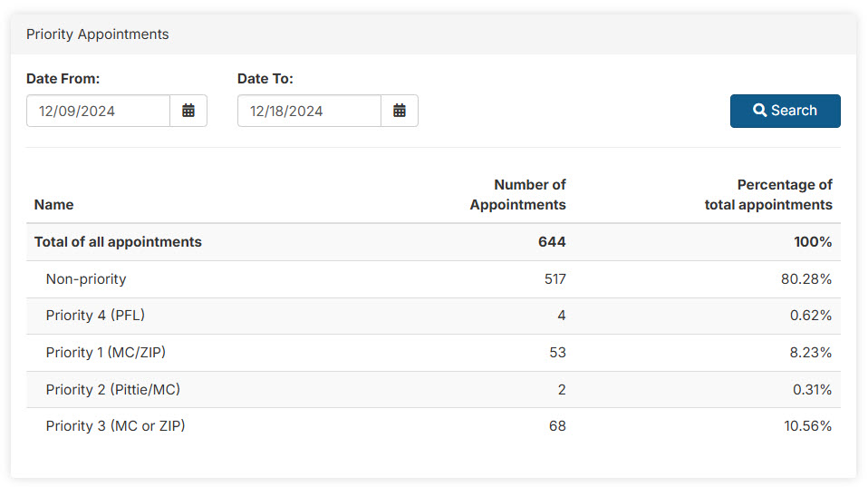Viewport: 868px width, 487px height.
Task: Select the Priority 2 (Pittie/MC) row
Action: pos(113,390)
